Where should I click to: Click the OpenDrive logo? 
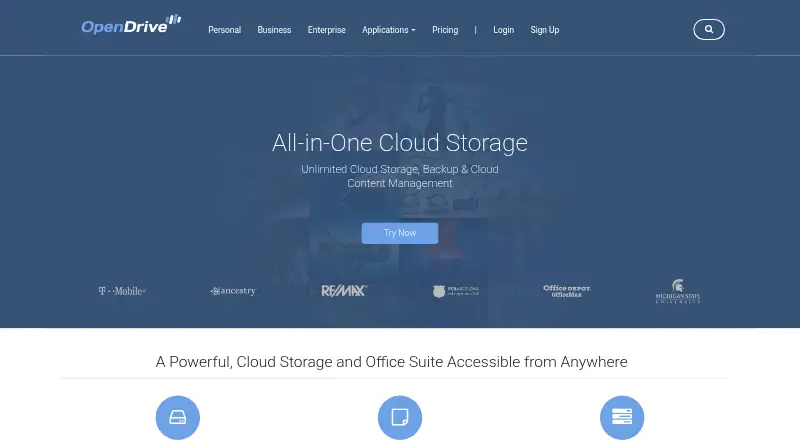pyautogui.click(x=131, y=25)
